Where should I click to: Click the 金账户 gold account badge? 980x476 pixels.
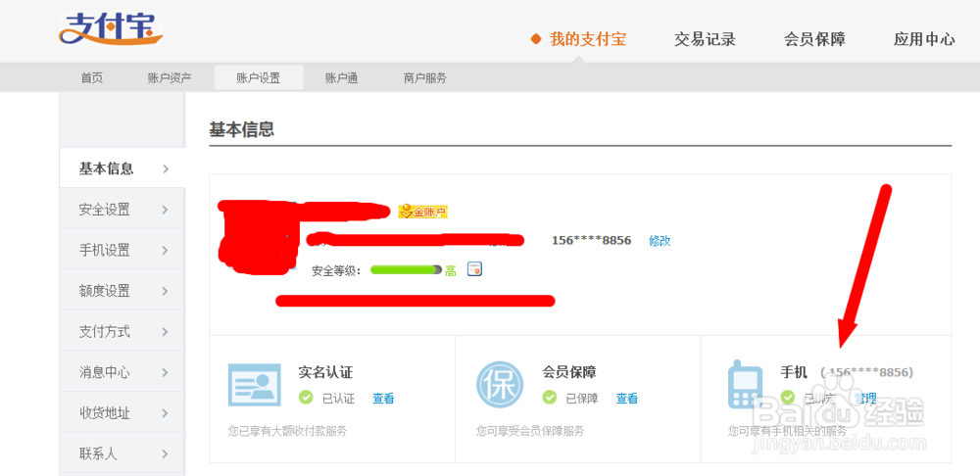coord(423,212)
